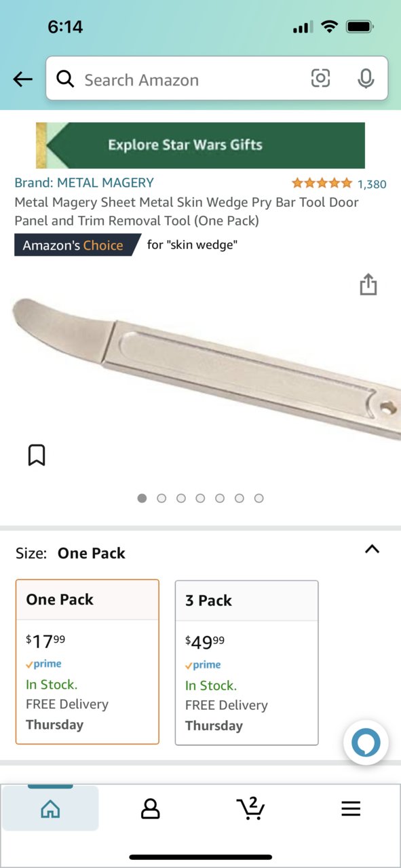Tap the back arrow icon
This screenshot has width=401, height=868.
point(22,79)
